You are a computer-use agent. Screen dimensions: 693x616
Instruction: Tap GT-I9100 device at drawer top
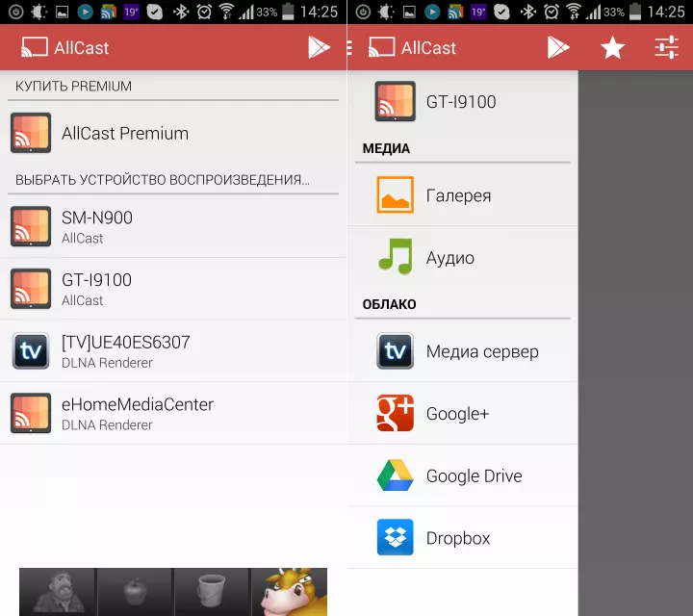[463, 101]
